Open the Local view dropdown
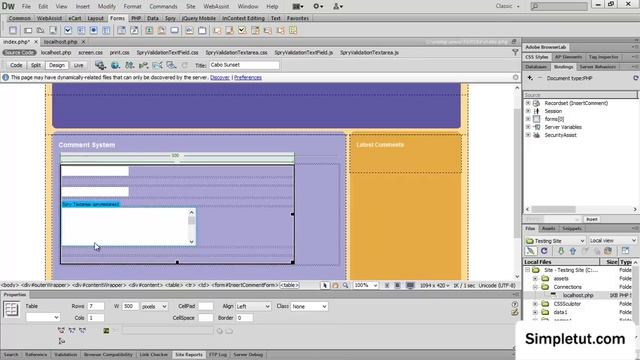 (x=613, y=240)
